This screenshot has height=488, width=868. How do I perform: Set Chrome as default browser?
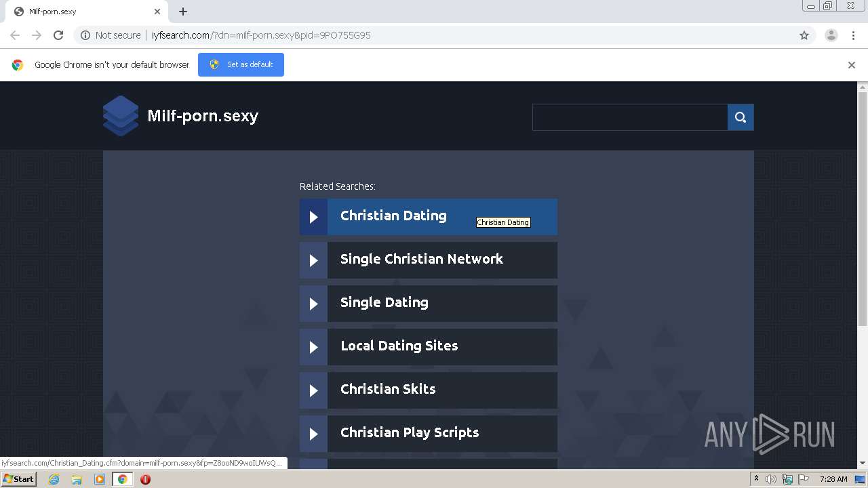coord(241,64)
